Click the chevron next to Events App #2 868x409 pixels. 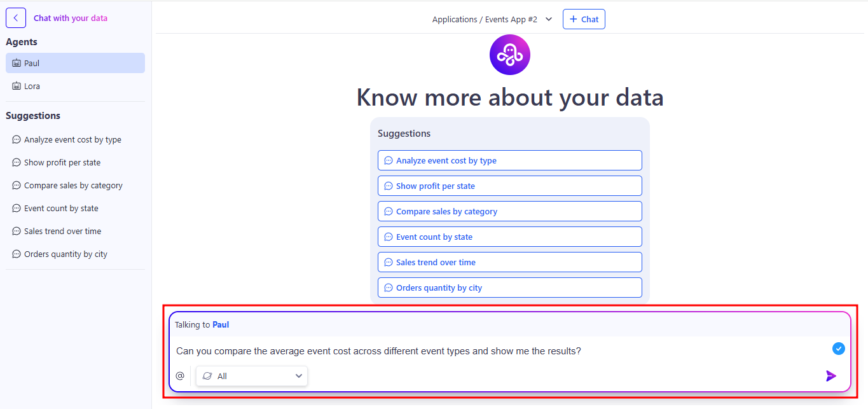(x=549, y=19)
